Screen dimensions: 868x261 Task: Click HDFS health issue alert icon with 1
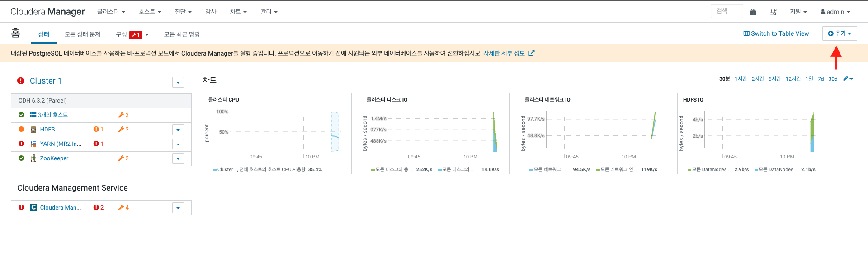98,130
